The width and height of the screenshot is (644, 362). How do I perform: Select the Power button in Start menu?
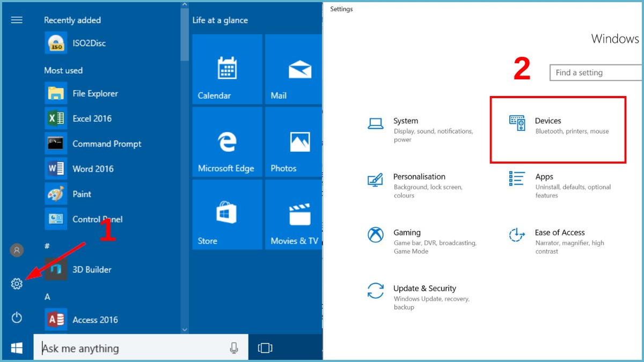(17, 317)
